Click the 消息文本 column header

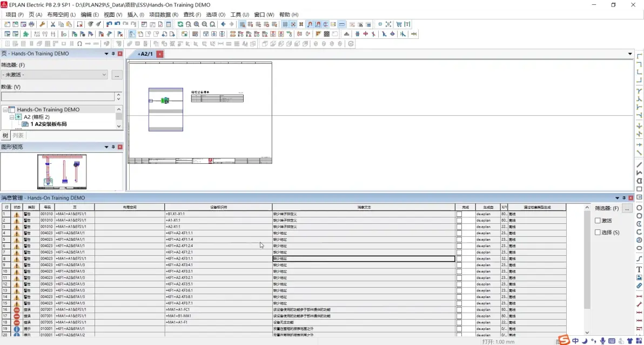click(x=364, y=207)
